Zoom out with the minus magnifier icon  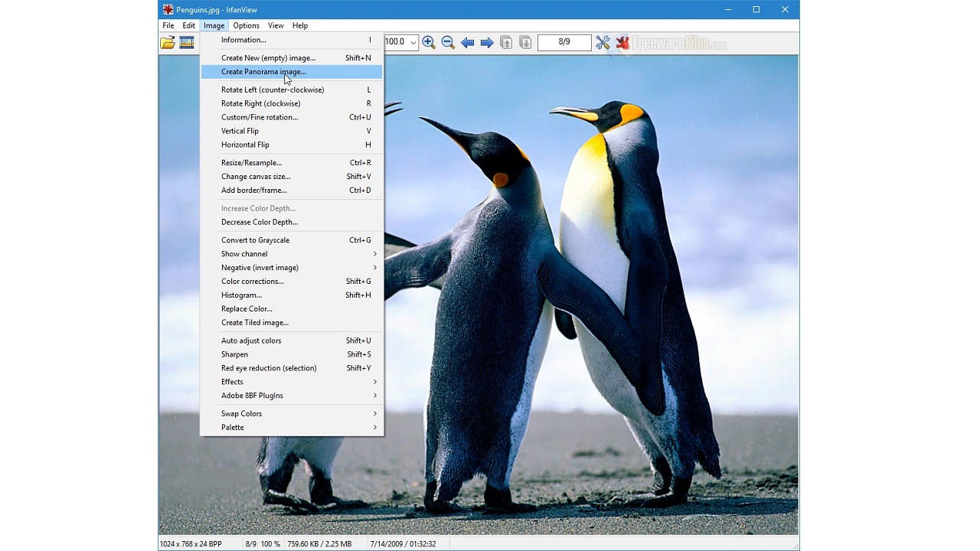(448, 42)
